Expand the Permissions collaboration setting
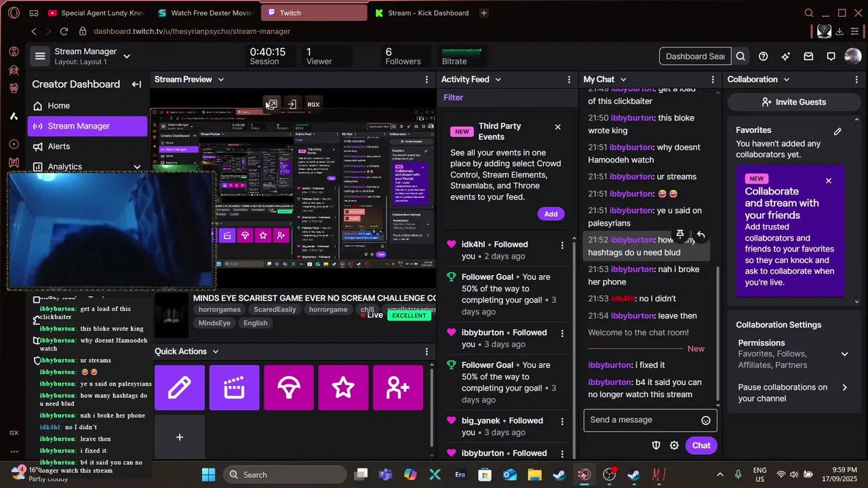Image resolution: width=868 pixels, height=488 pixels. click(x=844, y=354)
